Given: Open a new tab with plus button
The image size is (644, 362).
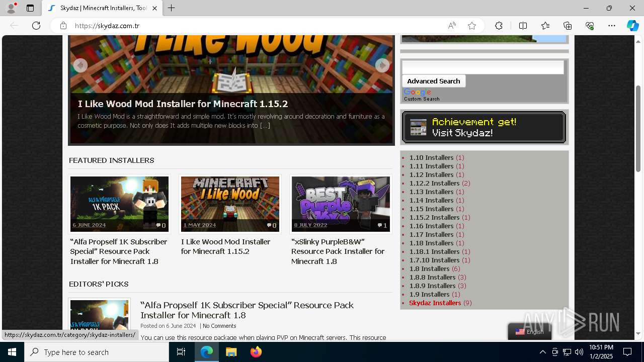Looking at the screenshot, I should point(171,8).
